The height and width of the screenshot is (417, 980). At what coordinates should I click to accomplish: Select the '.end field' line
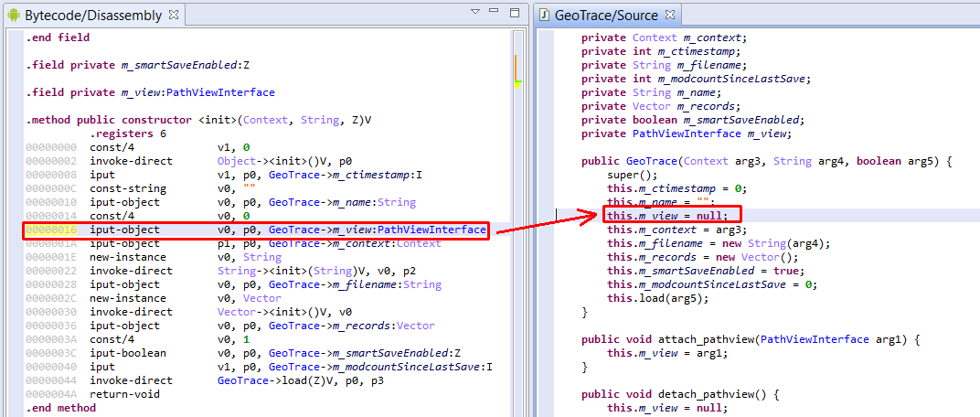pyautogui.click(x=58, y=37)
